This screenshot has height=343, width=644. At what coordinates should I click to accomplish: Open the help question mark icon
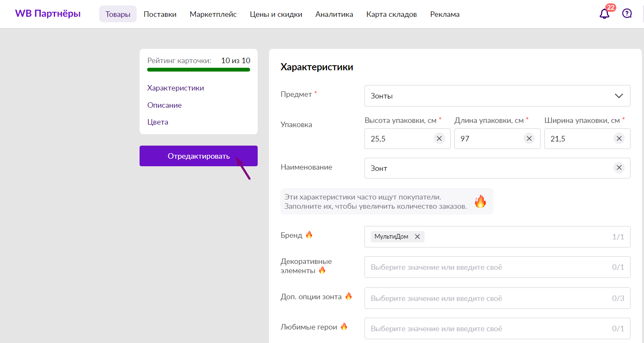click(x=627, y=13)
